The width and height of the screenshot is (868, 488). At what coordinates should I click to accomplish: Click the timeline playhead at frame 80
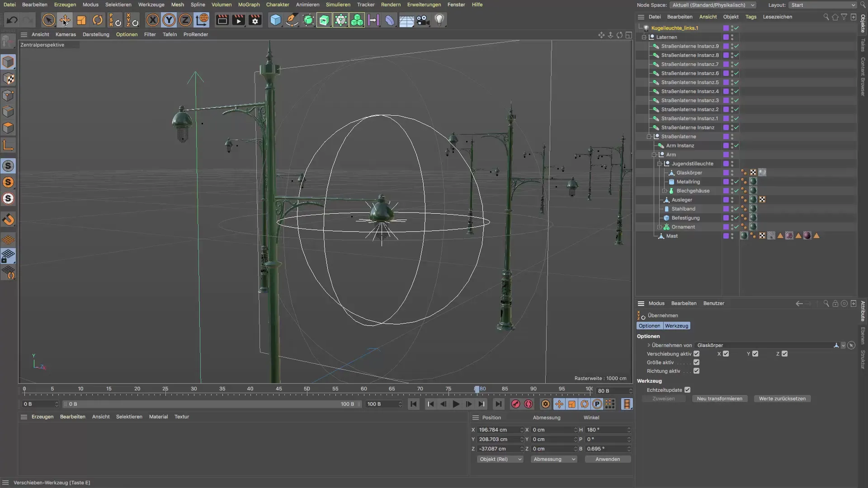[477, 389]
